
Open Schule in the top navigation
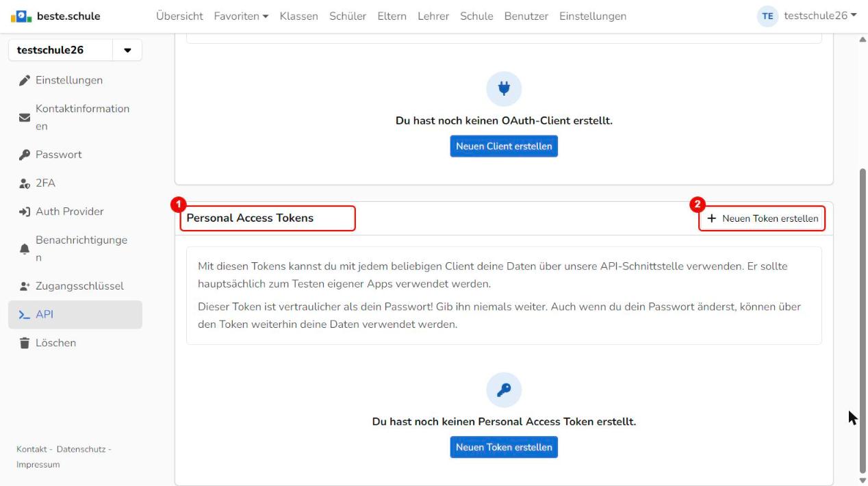476,16
